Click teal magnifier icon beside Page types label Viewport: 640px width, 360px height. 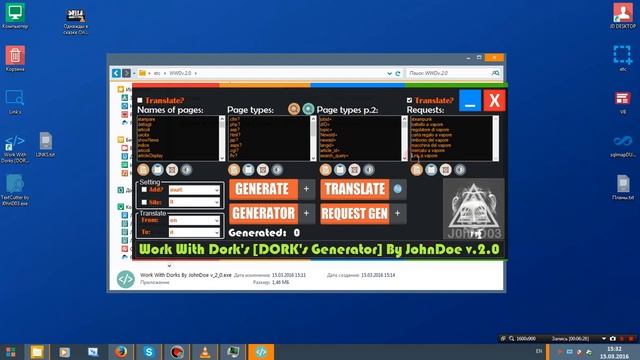[308, 109]
